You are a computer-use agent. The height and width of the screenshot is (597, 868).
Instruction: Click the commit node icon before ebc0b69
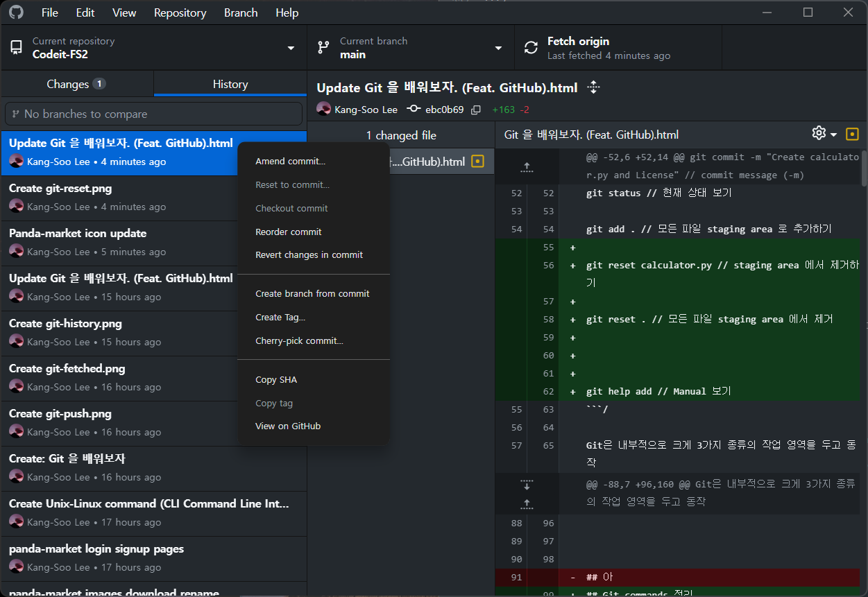coord(414,110)
